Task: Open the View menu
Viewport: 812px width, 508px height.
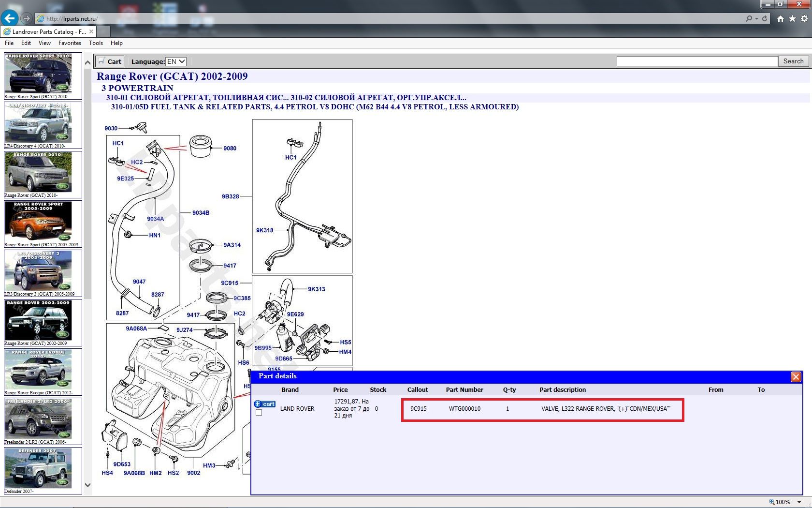Action: [44, 43]
